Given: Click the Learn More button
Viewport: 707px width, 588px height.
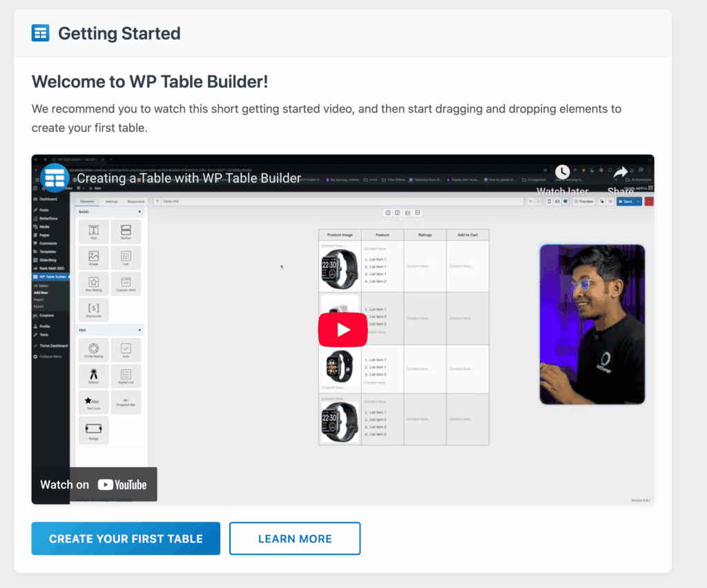Looking at the screenshot, I should point(295,538).
